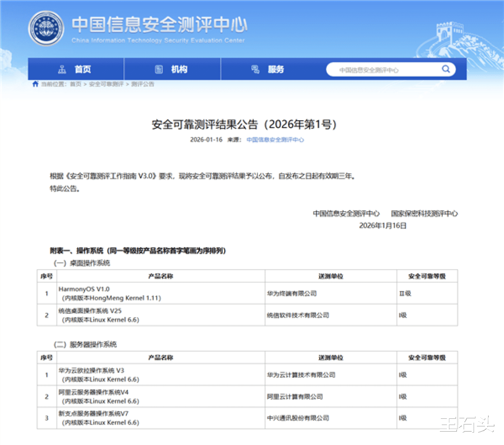
Task: Click the 产品名称 header in desktop table
Action: (161, 276)
